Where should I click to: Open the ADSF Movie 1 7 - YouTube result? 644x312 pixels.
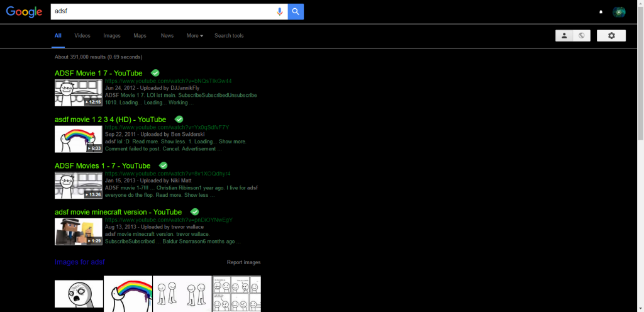click(x=98, y=73)
